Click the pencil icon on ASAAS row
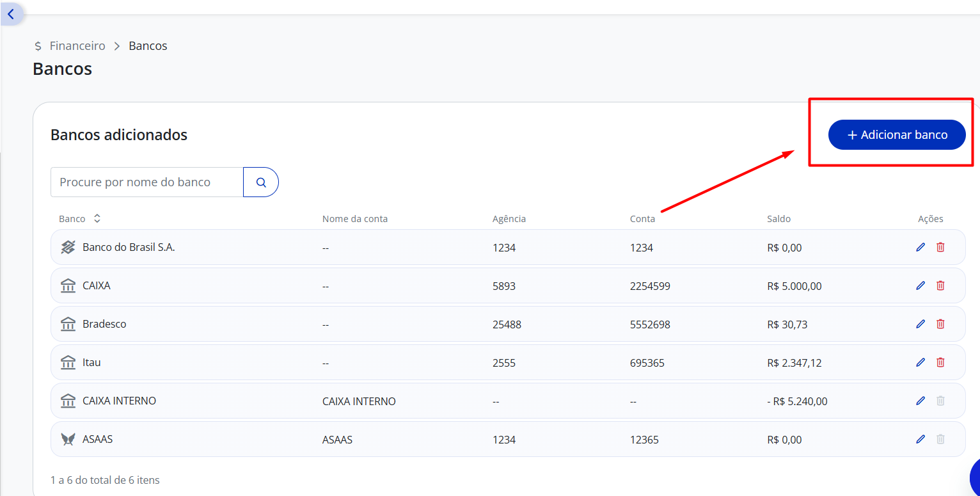 921,439
